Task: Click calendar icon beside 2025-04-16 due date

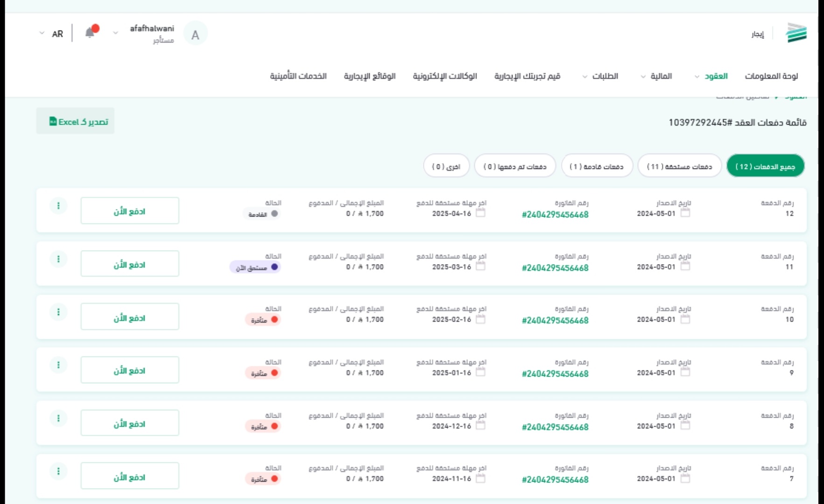Action: 480,213
